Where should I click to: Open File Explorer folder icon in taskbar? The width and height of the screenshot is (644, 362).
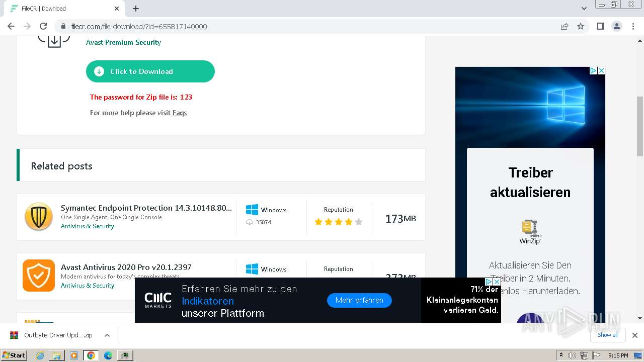(57, 355)
